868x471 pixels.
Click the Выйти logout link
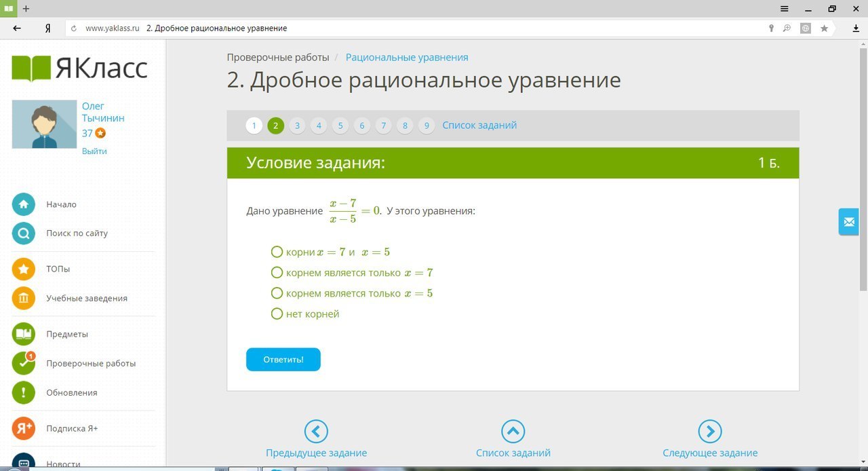(94, 151)
